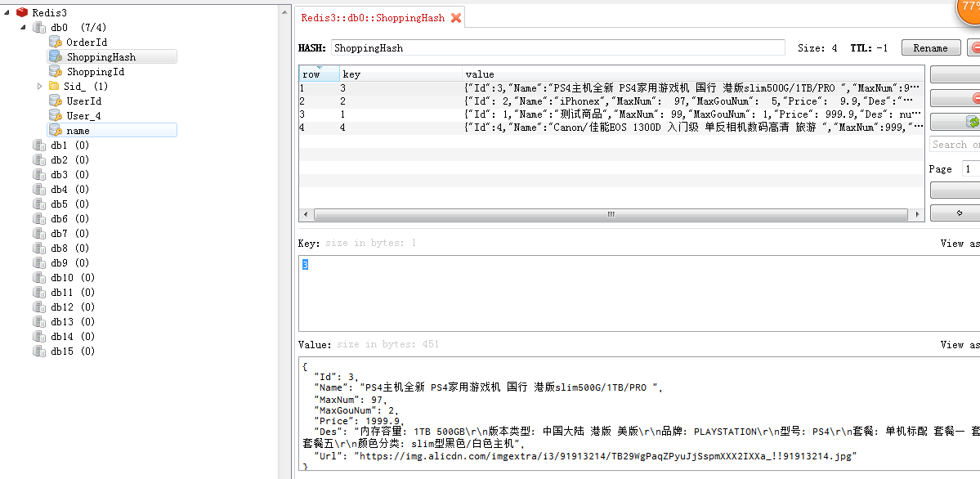Viewport: 980px width, 479px height.
Task: Sort by the row column header
Action: tap(320, 74)
